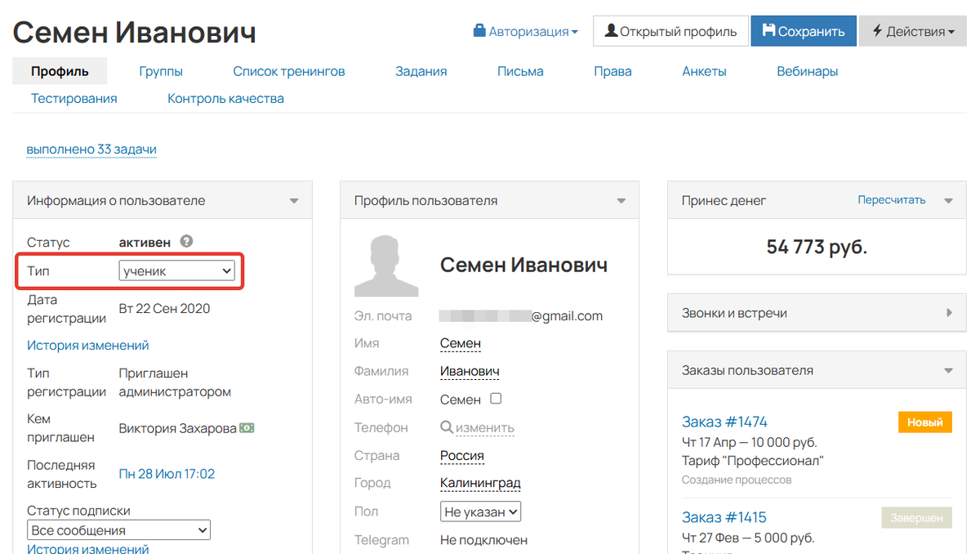Click the floppy disk icon on Сохранить button
Viewport: 980px width, 554px height.
[769, 29]
